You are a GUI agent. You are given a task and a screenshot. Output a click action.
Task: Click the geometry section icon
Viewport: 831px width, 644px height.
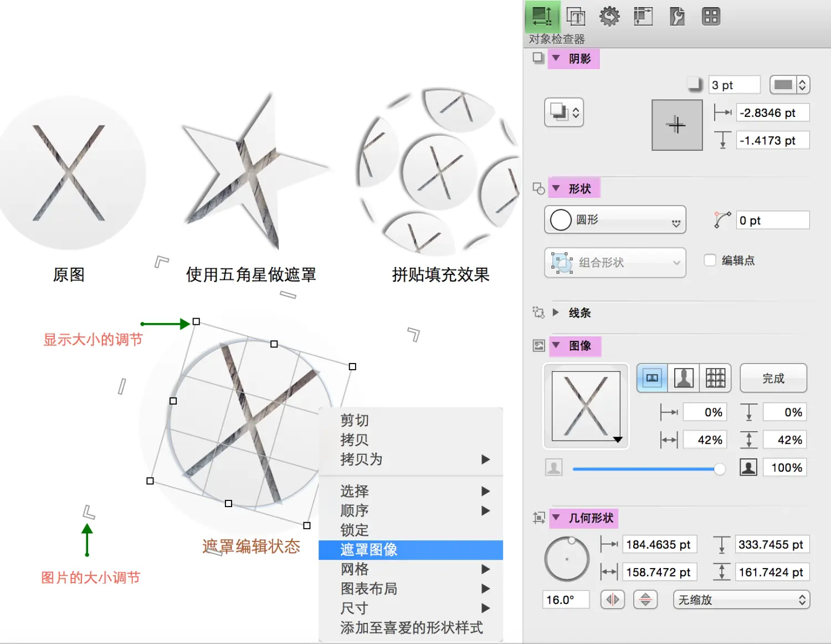538,518
